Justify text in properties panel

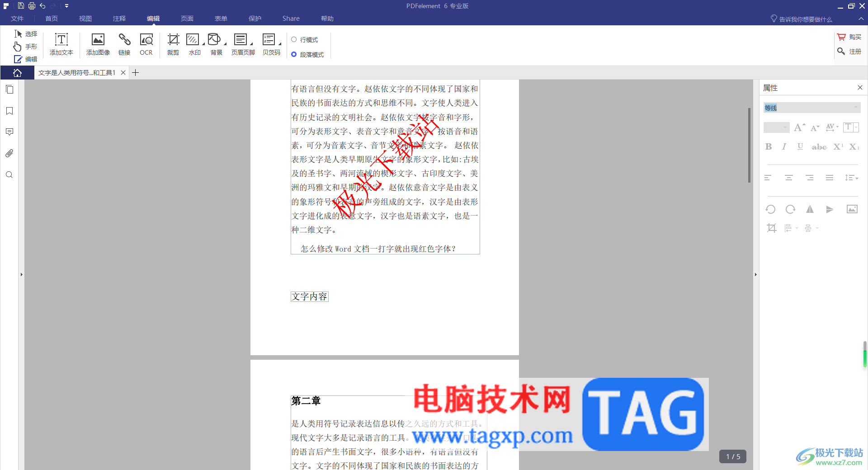pos(830,178)
